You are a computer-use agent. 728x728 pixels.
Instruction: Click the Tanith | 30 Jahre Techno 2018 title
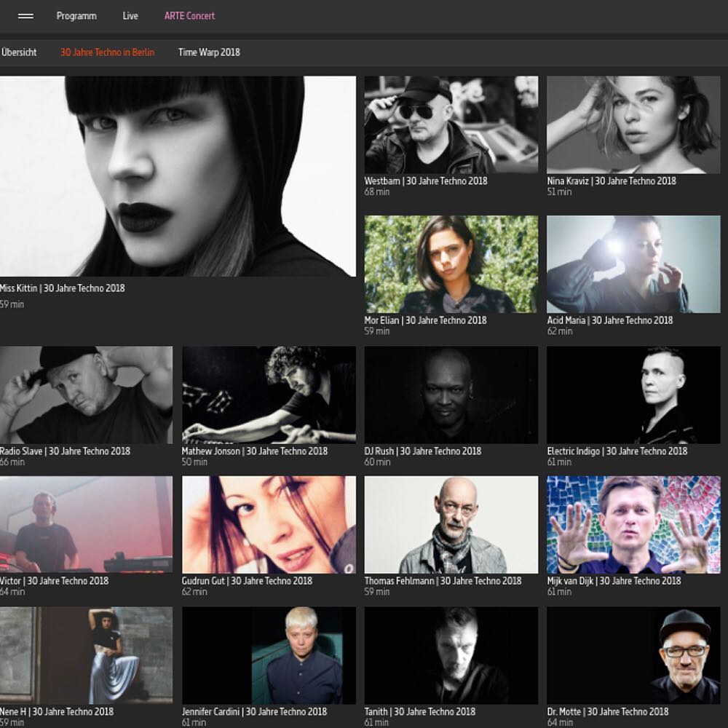coord(420,712)
